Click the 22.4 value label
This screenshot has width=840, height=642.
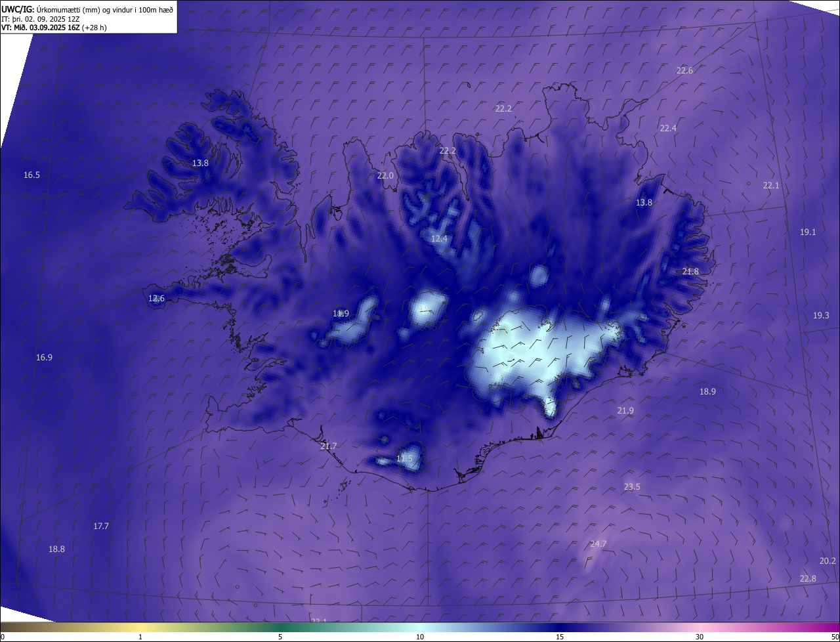[668, 128]
